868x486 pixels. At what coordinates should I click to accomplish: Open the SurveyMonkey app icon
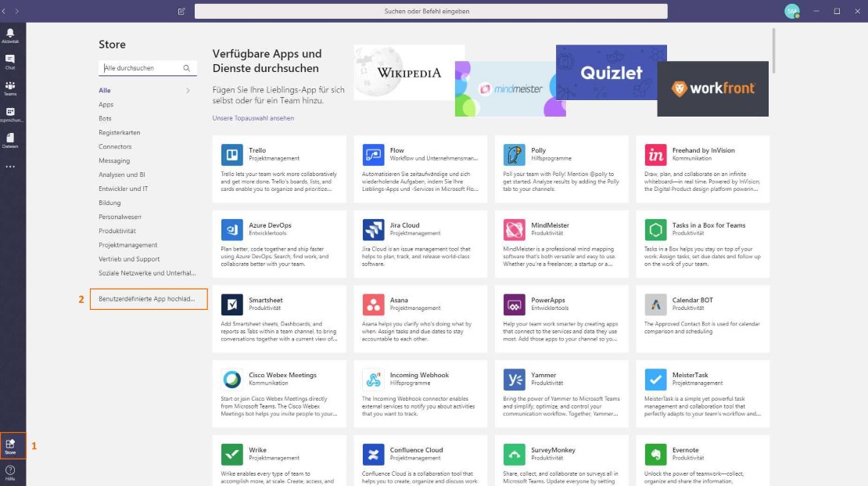tap(515, 455)
